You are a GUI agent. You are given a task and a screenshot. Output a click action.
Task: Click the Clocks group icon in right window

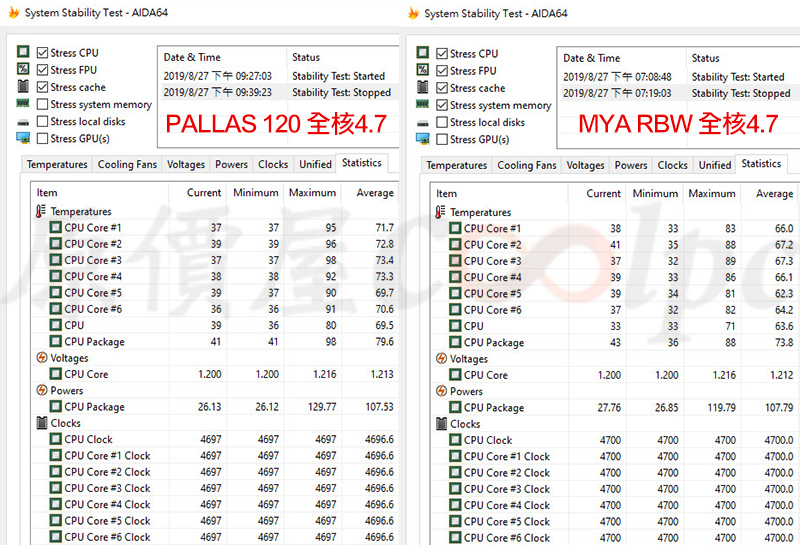441,424
